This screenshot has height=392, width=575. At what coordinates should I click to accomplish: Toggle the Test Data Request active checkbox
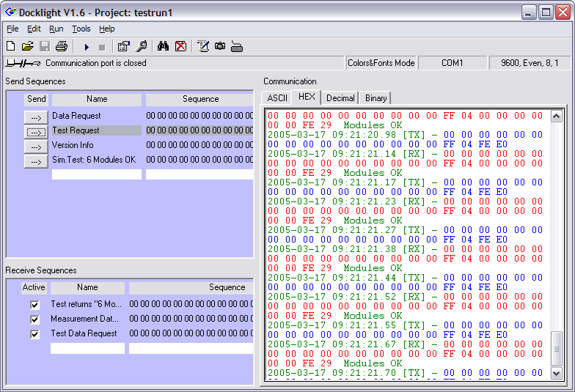35,334
